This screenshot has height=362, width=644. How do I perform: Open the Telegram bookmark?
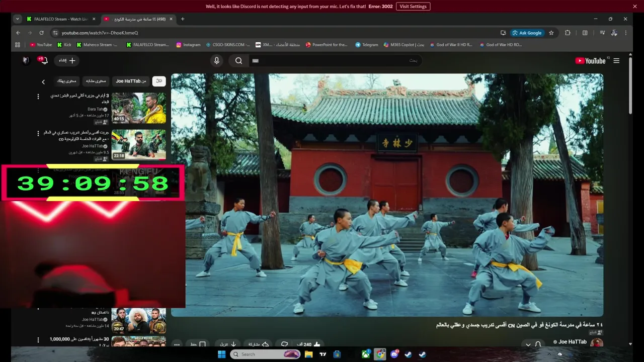click(366, 45)
